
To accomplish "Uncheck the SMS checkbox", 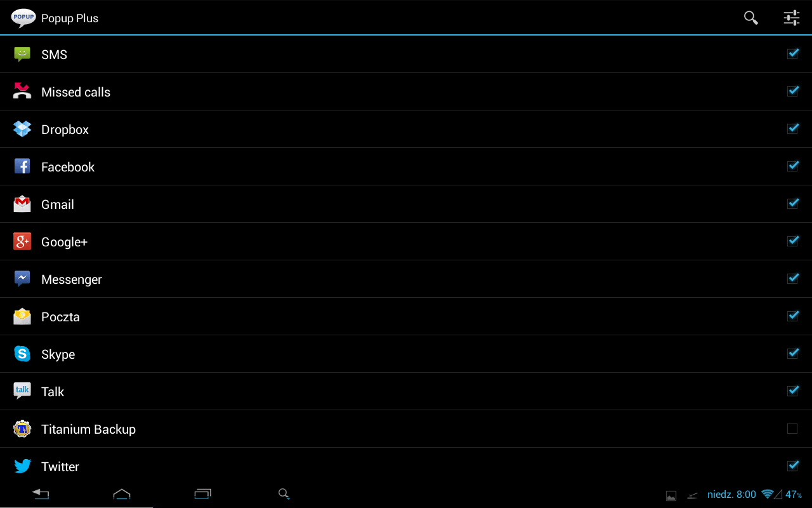I will coord(792,54).
